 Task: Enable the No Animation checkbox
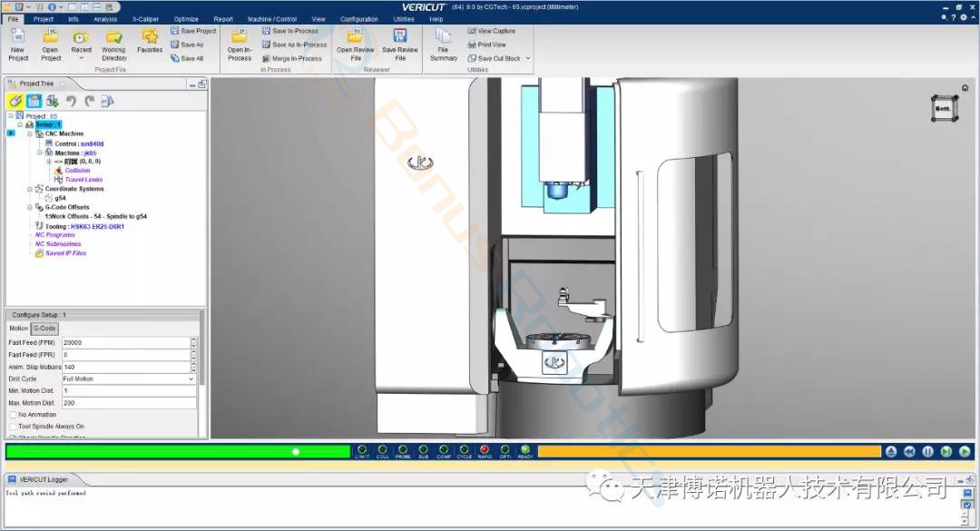tap(13, 414)
